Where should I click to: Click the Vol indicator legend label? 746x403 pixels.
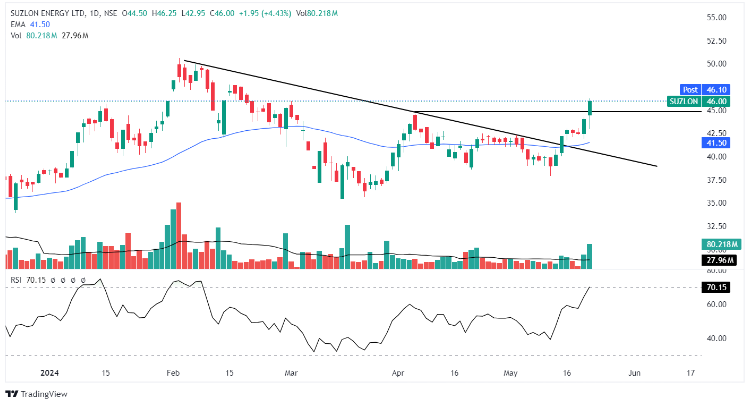click(15, 35)
